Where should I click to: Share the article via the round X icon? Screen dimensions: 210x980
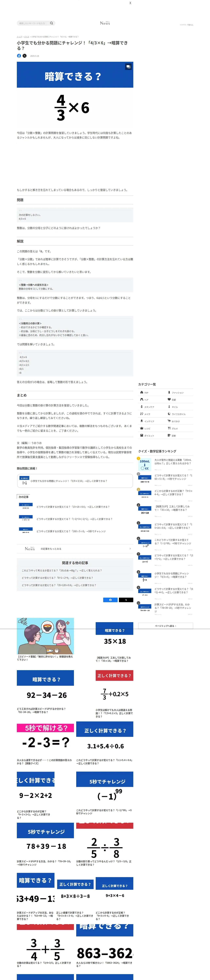(24, 56)
